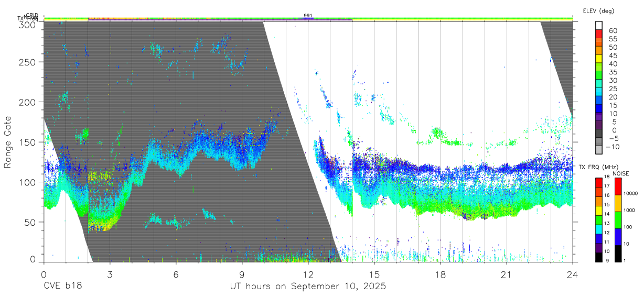644x297 pixels.
Task: Click the blue swatch in NOISE color bar
Action: tap(618, 237)
